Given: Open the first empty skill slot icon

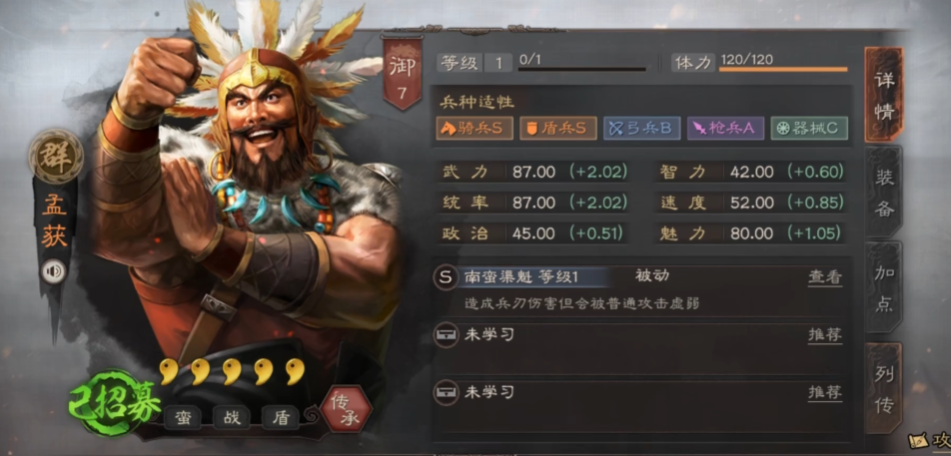Looking at the screenshot, I should [x=446, y=335].
